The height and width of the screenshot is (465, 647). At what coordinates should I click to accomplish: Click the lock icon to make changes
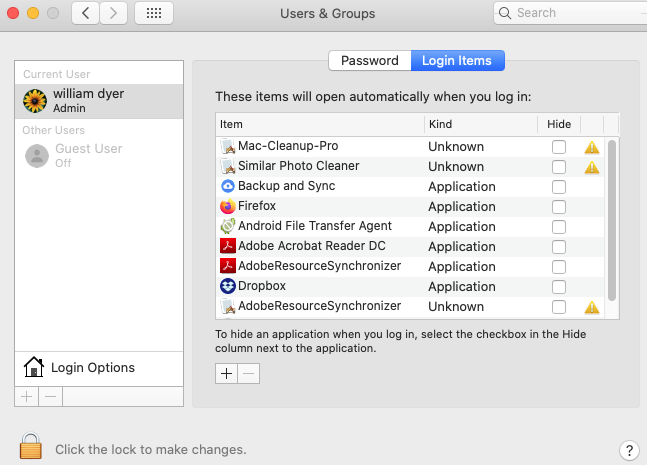click(x=31, y=447)
